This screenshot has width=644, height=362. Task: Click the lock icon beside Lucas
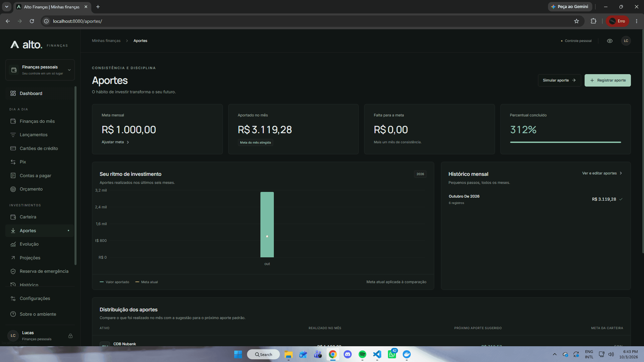(70, 336)
